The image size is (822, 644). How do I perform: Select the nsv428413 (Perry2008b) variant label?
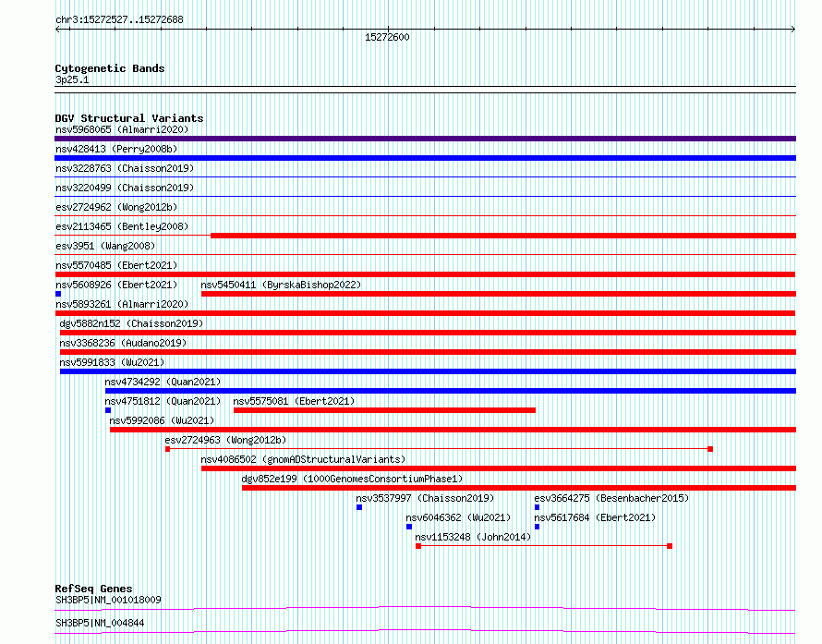116,149
